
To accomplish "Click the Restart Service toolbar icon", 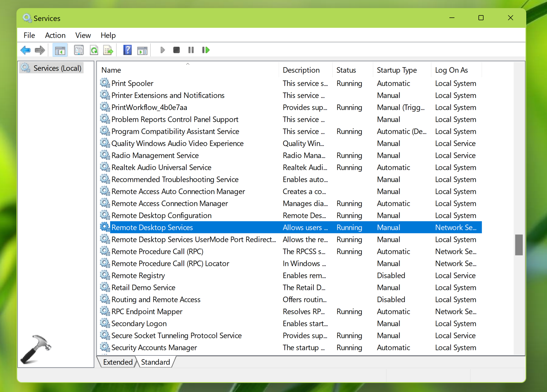I will click(206, 50).
